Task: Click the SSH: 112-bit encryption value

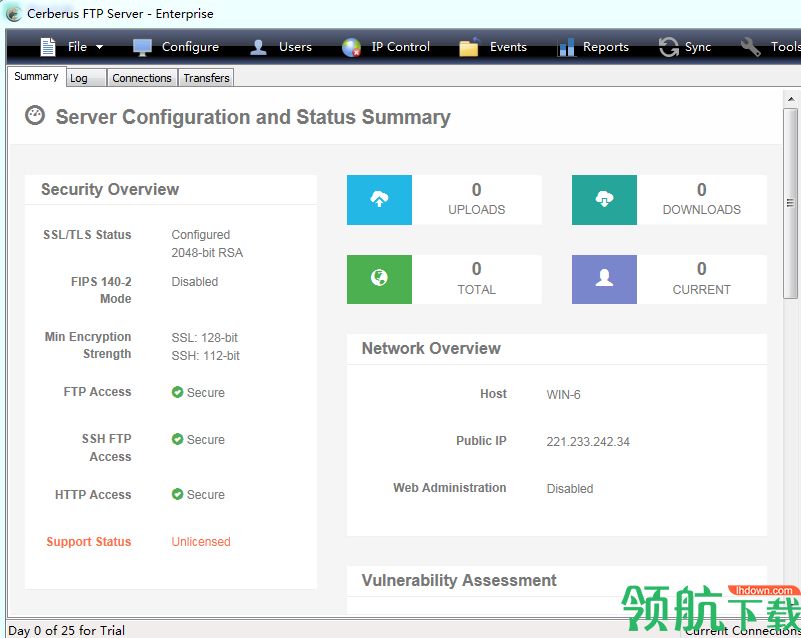Action: point(205,356)
